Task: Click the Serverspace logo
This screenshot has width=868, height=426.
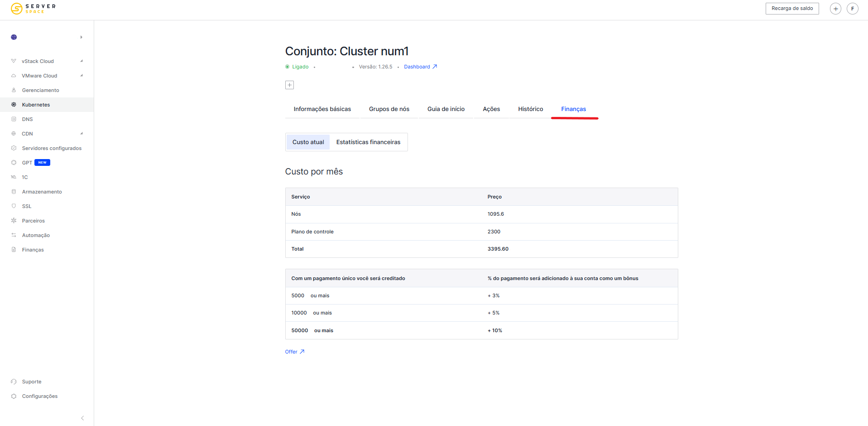Action: (33, 9)
